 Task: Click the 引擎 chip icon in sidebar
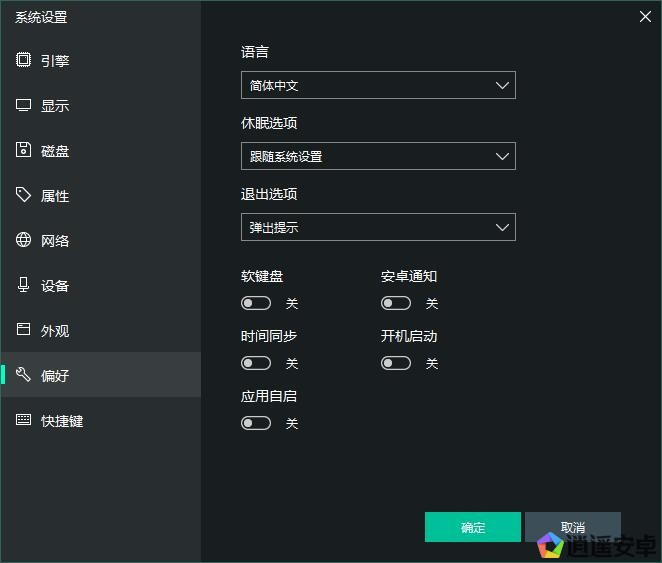24,60
